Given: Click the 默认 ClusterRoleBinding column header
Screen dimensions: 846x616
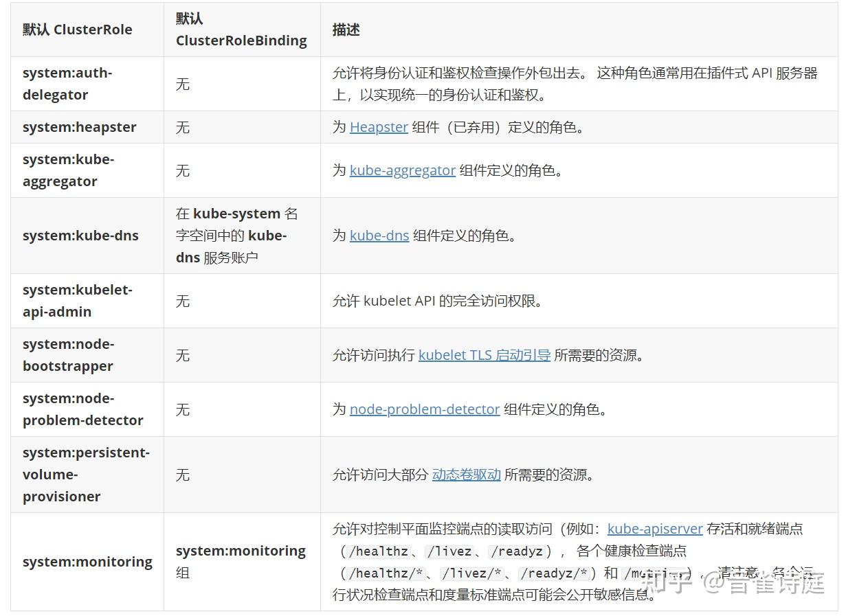Looking at the screenshot, I should [x=241, y=29].
